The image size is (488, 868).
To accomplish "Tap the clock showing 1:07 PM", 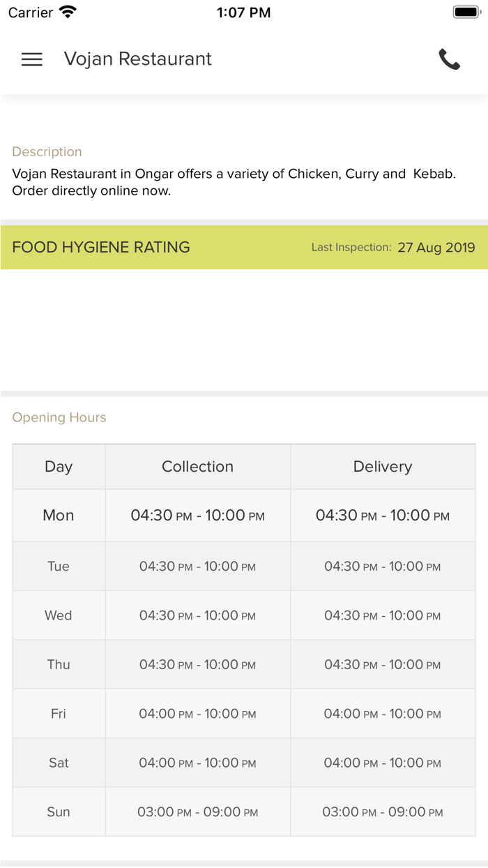I will click(x=243, y=12).
